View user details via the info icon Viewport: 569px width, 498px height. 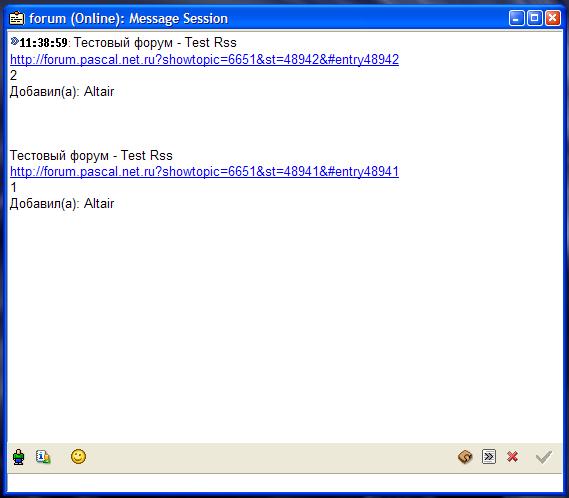tap(43, 457)
